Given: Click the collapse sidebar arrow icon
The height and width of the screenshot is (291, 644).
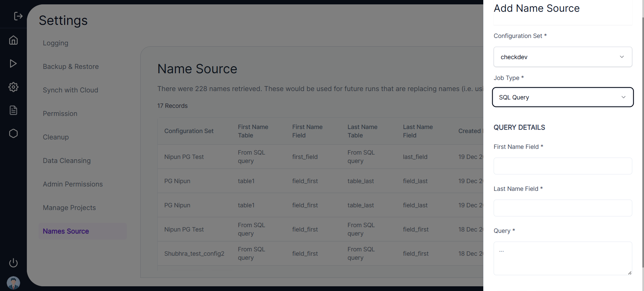Looking at the screenshot, I should tap(18, 16).
